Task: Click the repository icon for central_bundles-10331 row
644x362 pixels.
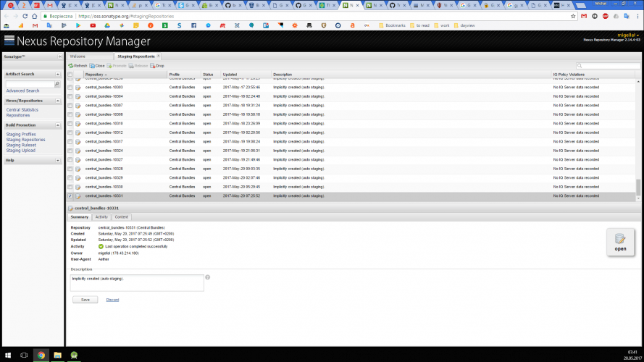Action: pyautogui.click(x=78, y=196)
